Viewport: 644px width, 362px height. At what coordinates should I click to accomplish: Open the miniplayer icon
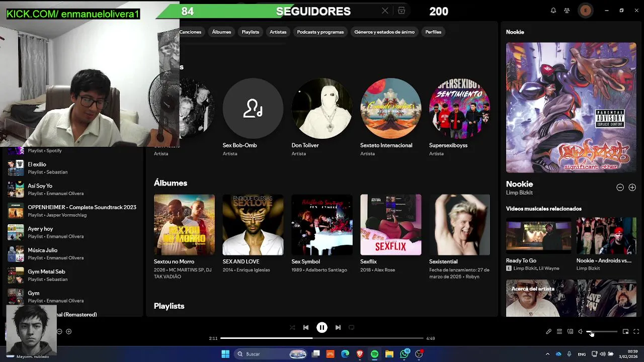point(625,332)
